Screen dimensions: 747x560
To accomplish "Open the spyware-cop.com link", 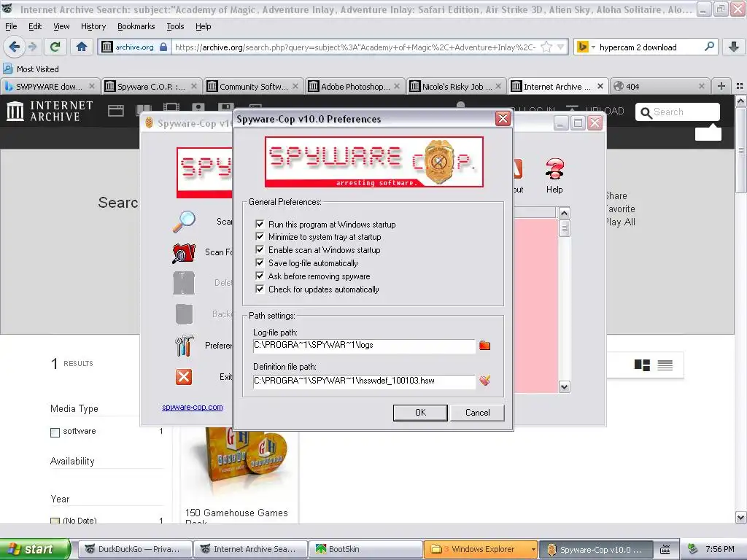I will pos(192,407).
